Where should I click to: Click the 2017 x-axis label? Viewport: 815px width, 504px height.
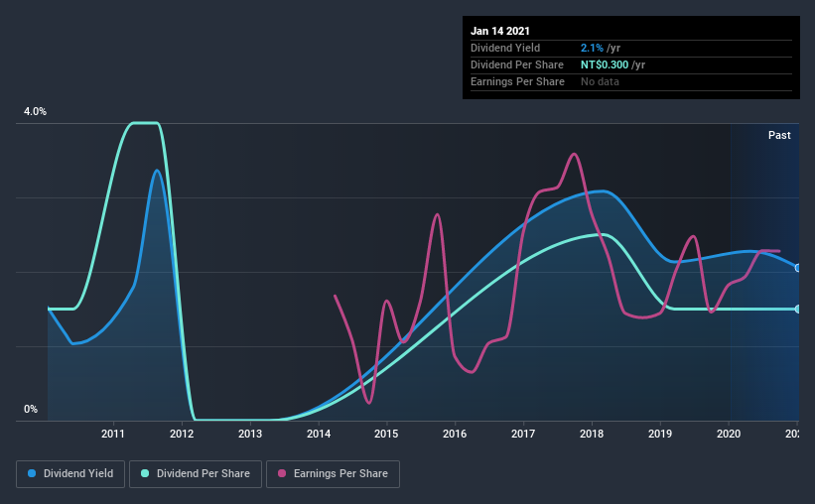point(523,434)
